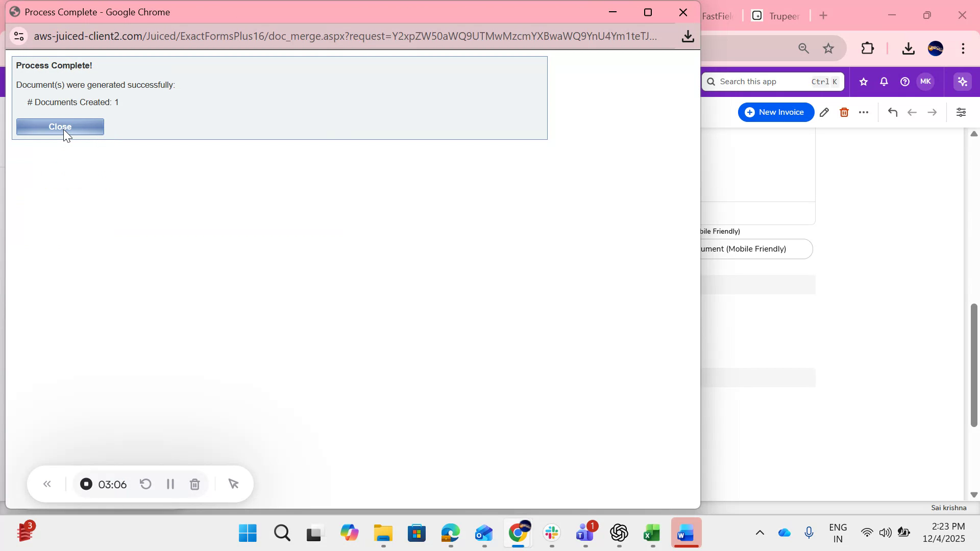The image size is (980, 551).
Task: Stop the screen recording
Action: coord(86,484)
